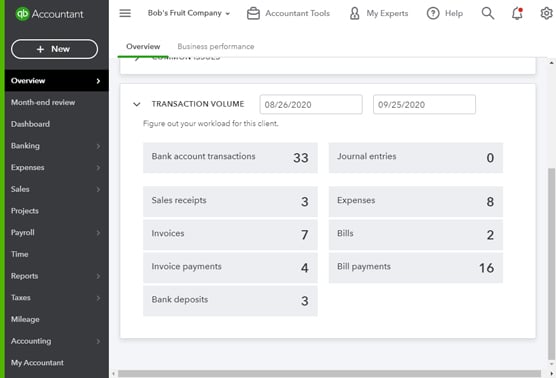The height and width of the screenshot is (378, 556).
Task: View notifications via the bell icon
Action: (517, 13)
